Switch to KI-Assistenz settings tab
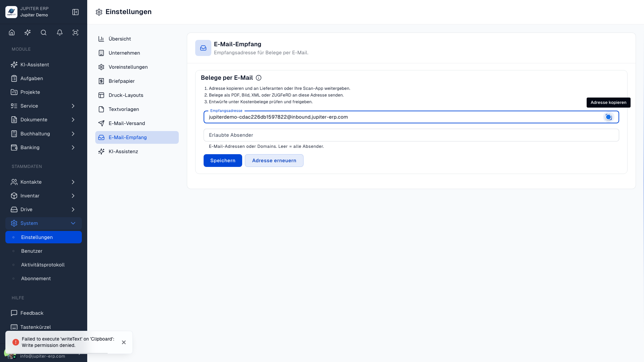Image resolution: width=644 pixels, height=362 pixels. (137, 152)
